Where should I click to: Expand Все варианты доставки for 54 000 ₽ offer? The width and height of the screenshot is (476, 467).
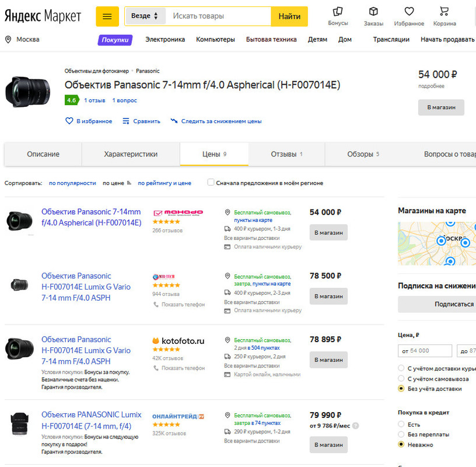251,238
